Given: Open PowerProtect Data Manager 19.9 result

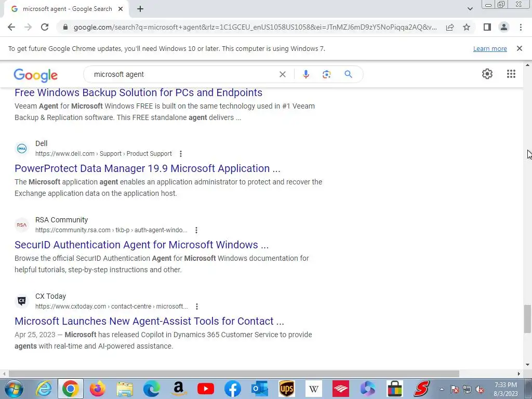Looking at the screenshot, I should click(x=148, y=168).
